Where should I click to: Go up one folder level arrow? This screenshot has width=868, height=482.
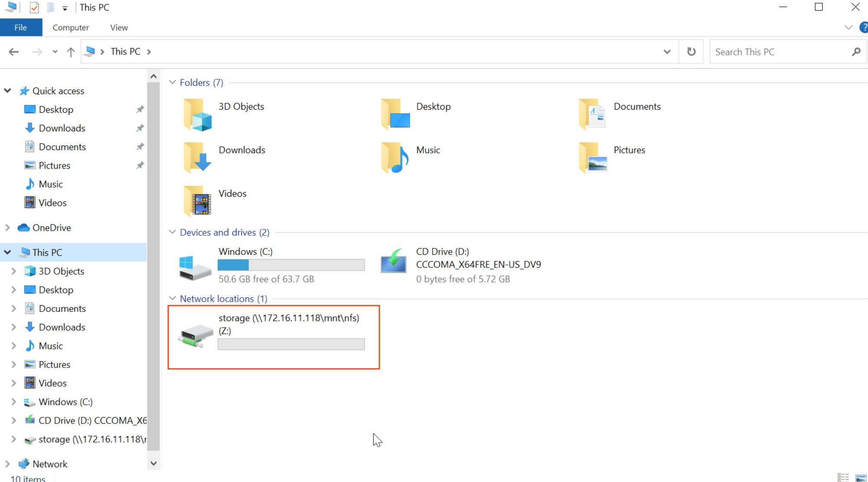tap(71, 52)
